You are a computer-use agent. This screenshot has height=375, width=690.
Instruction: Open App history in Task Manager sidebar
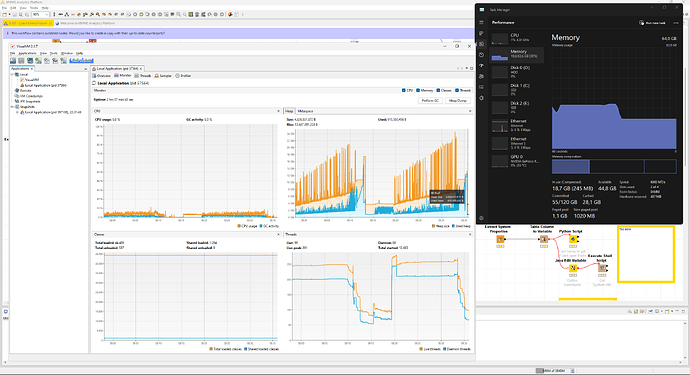coord(481,55)
